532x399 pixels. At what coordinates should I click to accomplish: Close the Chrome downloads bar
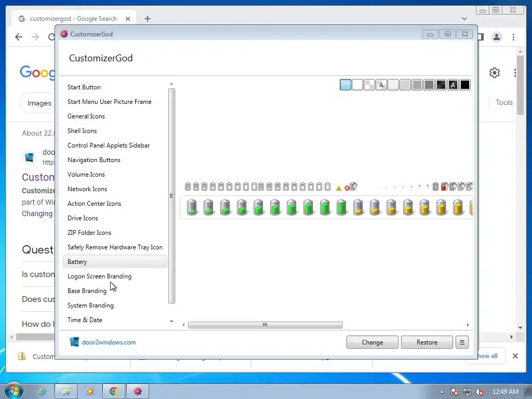coord(515,355)
